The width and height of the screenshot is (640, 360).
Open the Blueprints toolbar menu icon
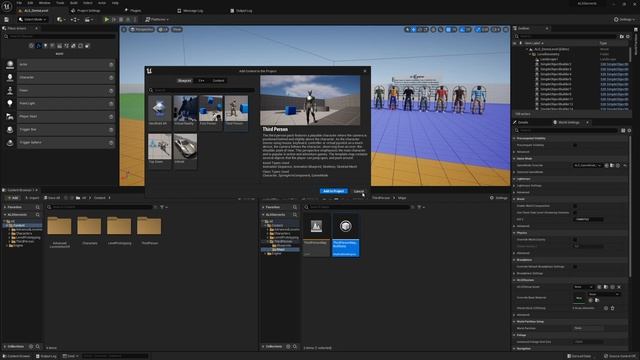tap(74, 19)
